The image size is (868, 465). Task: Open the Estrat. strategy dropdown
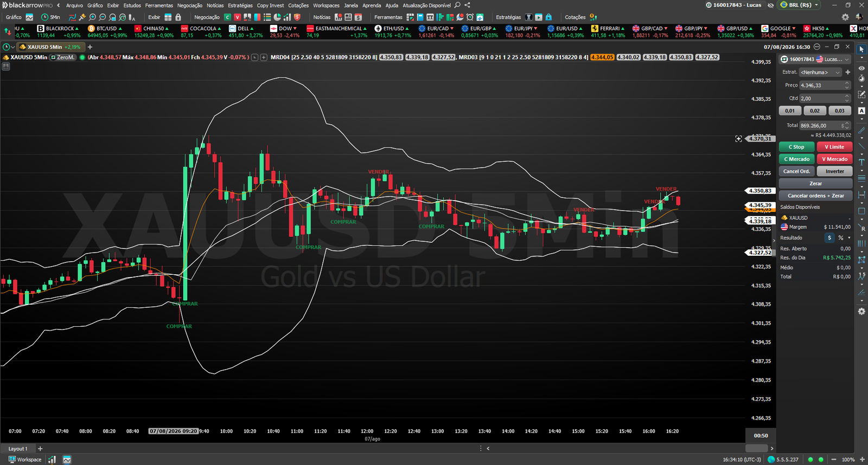820,73
